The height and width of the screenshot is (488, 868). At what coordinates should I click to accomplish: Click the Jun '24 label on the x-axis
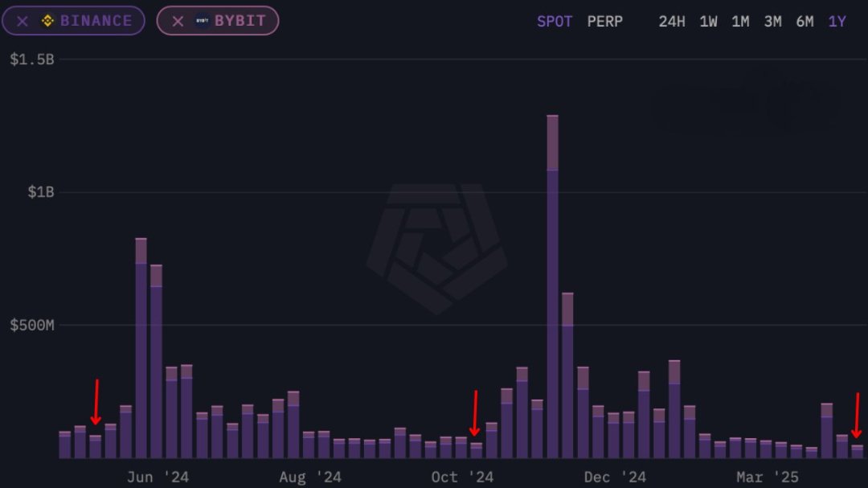158,476
